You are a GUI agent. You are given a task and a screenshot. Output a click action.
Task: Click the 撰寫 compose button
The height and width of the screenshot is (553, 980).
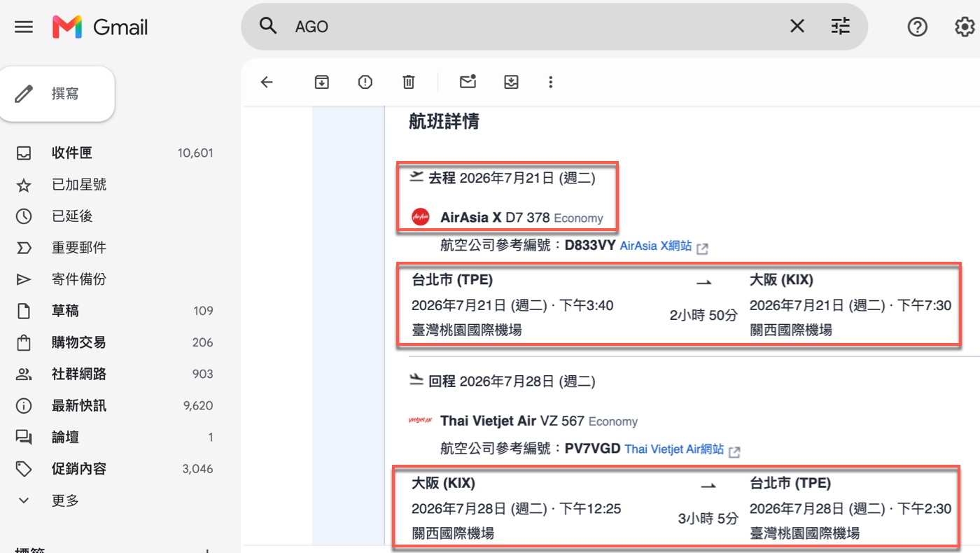pos(57,94)
